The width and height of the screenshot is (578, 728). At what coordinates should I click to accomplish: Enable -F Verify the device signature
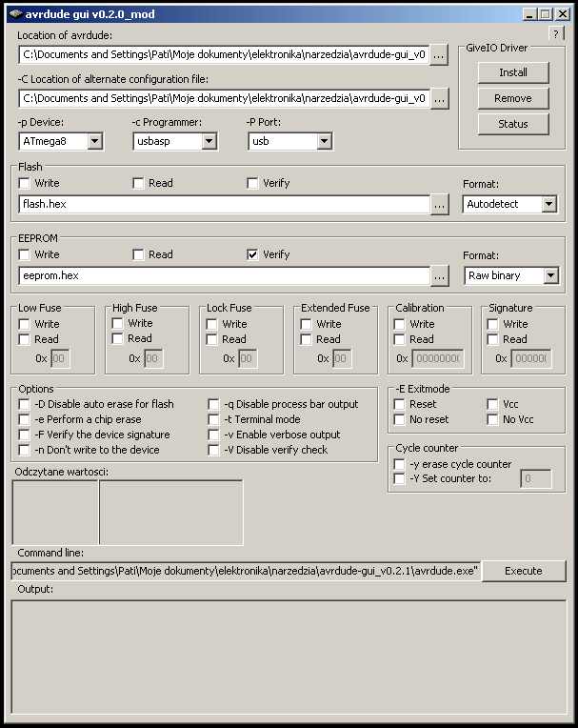(x=24, y=435)
